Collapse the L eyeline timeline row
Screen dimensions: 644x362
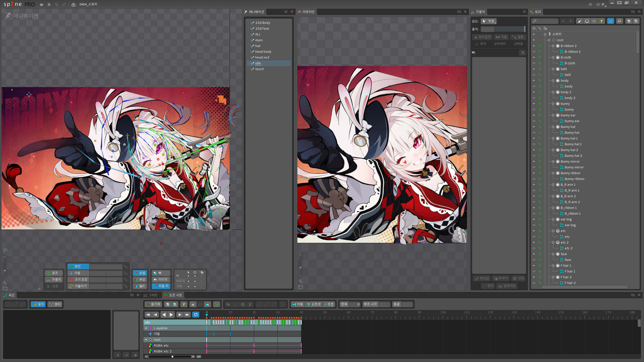coord(146,328)
